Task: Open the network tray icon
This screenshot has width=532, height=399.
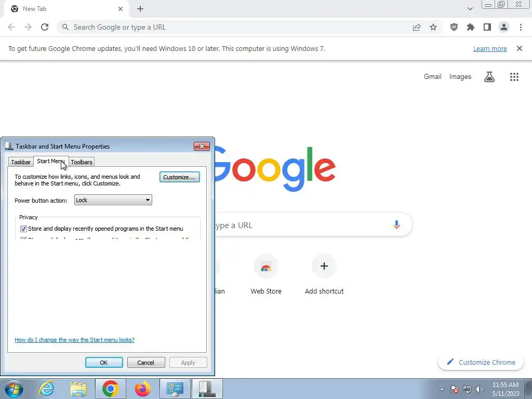Action: pyautogui.click(x=467, y=389)
